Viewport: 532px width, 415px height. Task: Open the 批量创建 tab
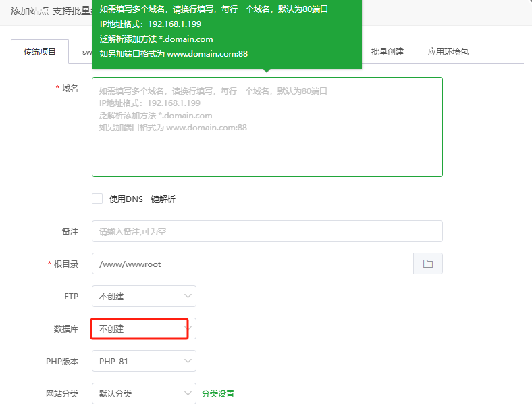point(387,51)
